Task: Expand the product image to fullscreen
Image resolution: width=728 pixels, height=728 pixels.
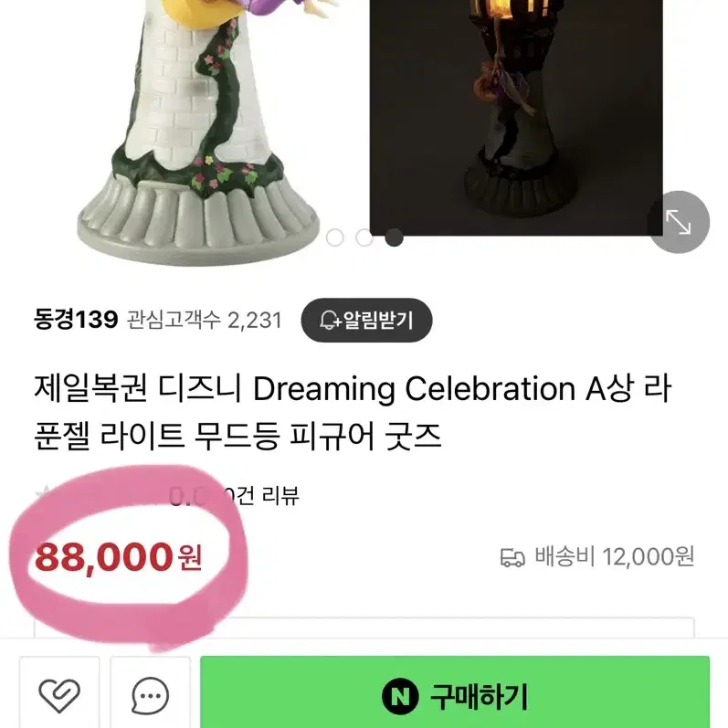Action: point(679,222)
